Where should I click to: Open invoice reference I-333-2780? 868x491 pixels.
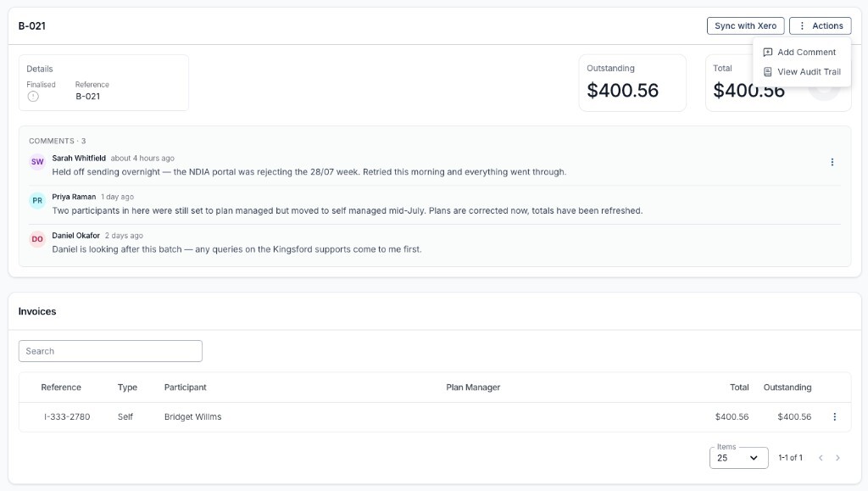(x=67, y=417)
